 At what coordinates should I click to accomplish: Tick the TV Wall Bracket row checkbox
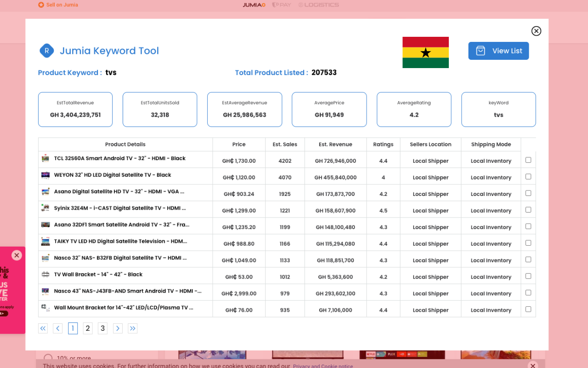528,275
